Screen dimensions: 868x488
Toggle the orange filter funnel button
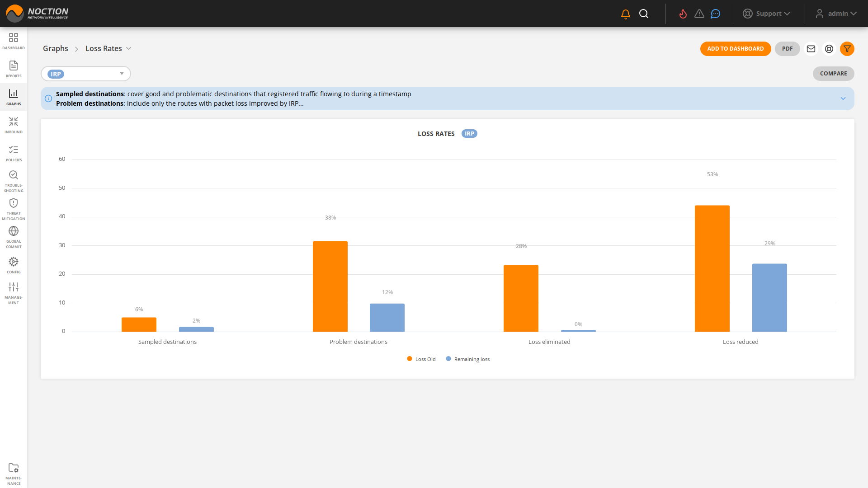click(x=847, y=49)
